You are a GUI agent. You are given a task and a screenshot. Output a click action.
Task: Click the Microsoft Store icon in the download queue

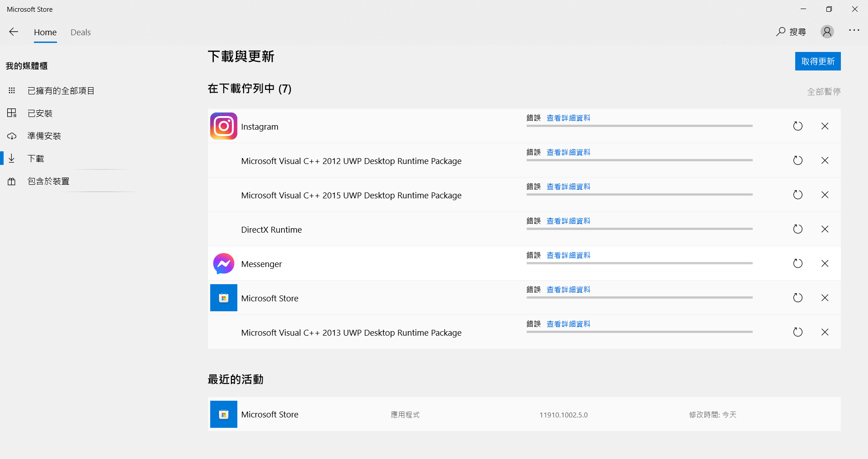point(223,298)
